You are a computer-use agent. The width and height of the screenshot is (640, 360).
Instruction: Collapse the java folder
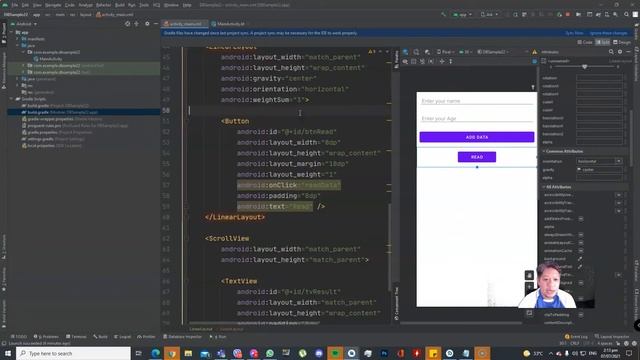tap(18, 46)
